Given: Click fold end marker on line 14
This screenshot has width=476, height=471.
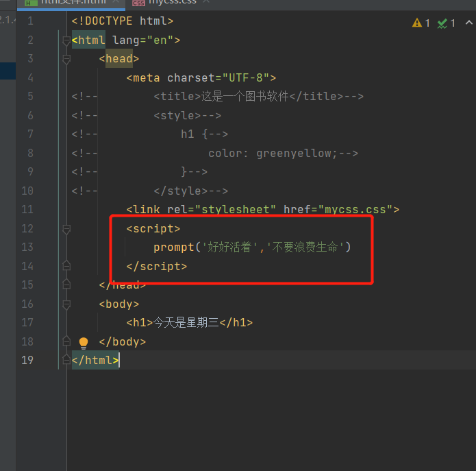Looking at the screenshot, I should click(66, 266).
